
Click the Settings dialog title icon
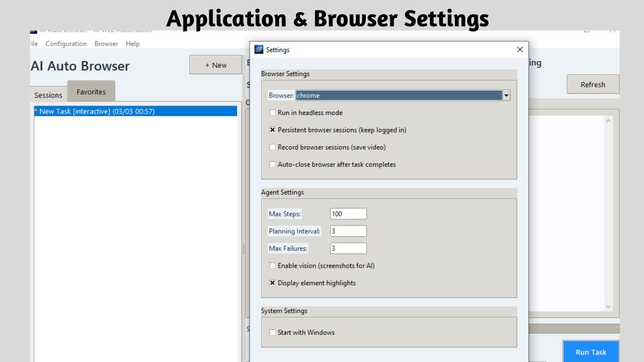[258, 49]
